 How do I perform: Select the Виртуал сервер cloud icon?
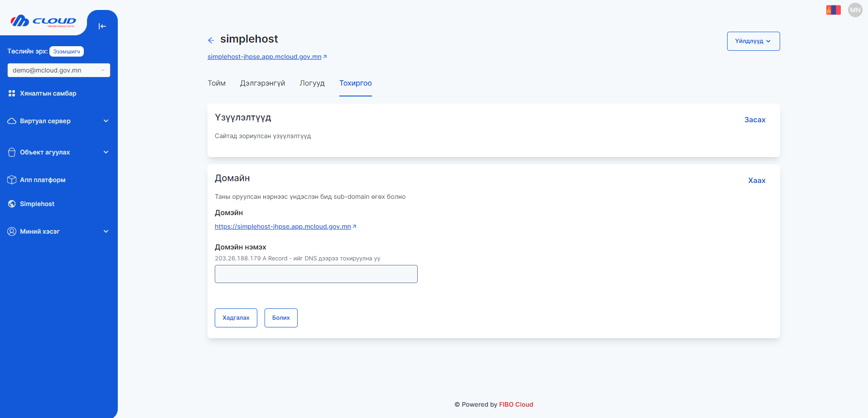pos(11,121)
